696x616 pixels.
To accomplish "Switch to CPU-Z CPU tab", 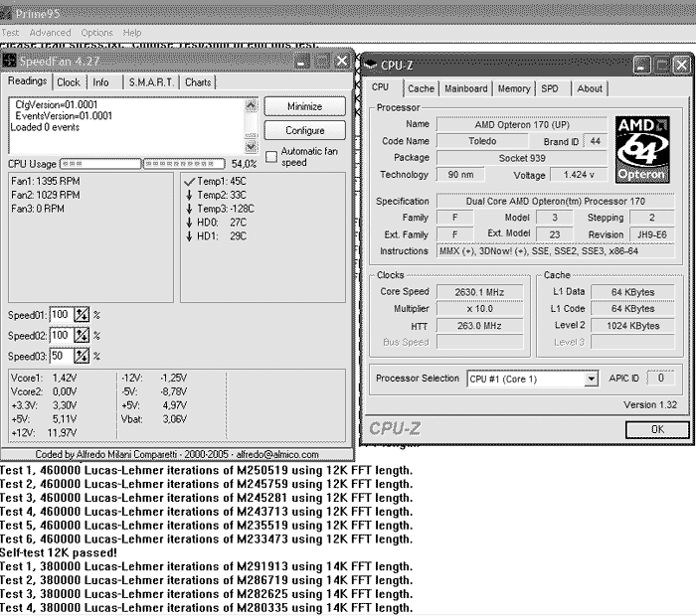I will click(381, 86).
